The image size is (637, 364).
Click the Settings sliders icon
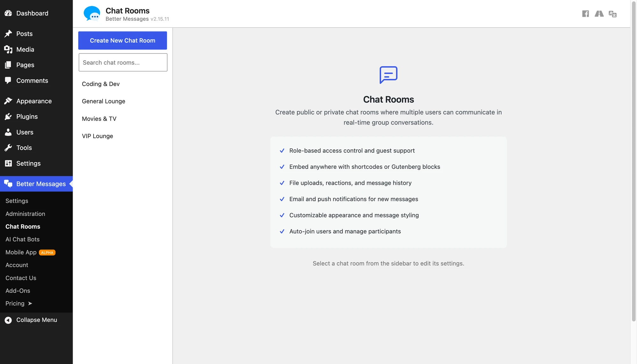coord(8,163)
